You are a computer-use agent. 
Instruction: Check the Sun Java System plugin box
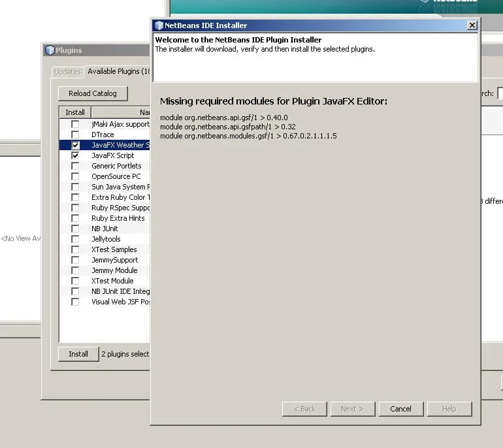75,187
